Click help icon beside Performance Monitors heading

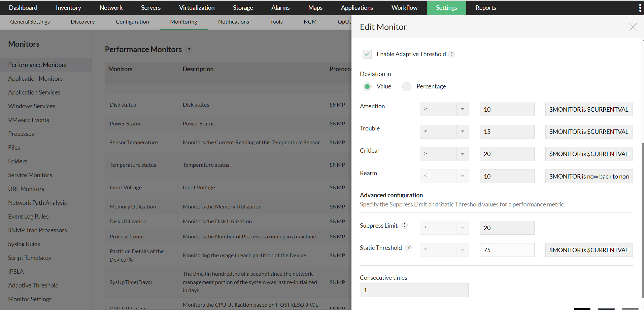[189, 50]
